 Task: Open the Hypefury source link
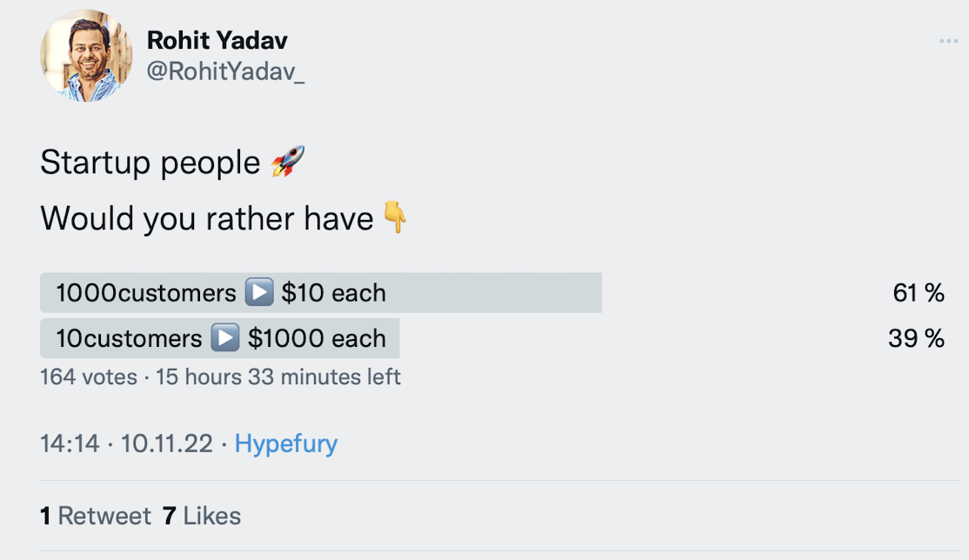point(286,443)
